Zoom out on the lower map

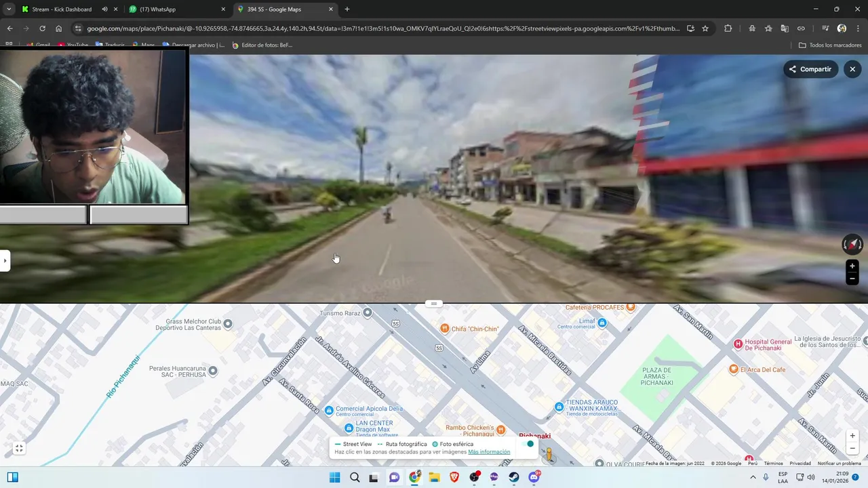(x=852, y=448)
